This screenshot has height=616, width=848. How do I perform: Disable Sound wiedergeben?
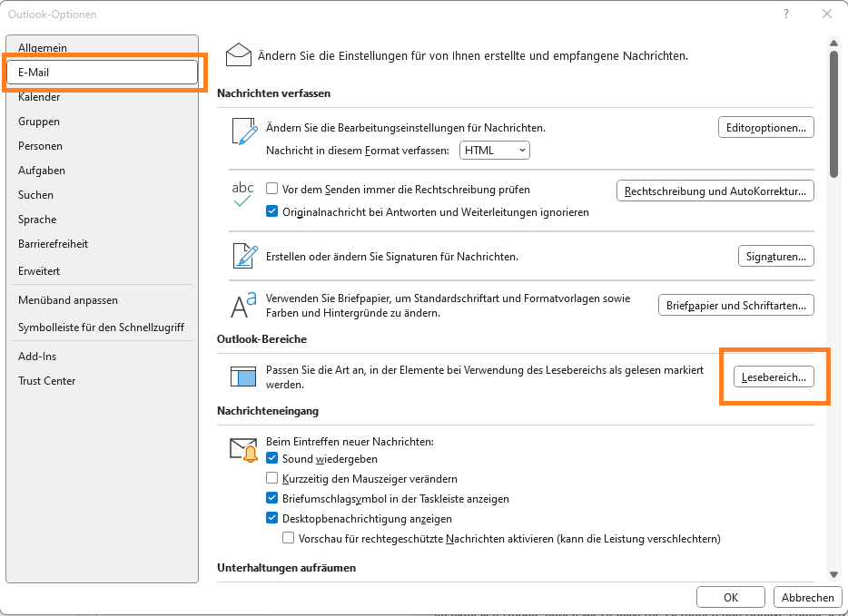pyautogui.click(x=271, y=459)
